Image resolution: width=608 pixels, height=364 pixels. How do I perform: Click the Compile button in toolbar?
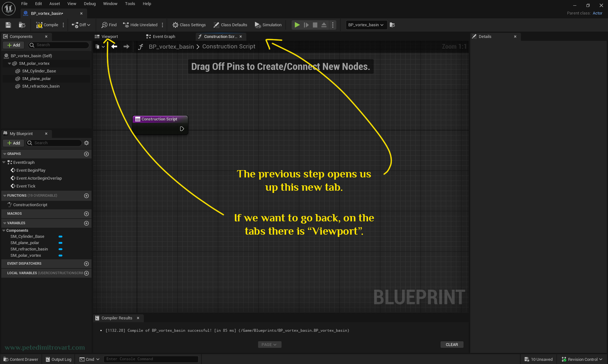pos(47,25)
